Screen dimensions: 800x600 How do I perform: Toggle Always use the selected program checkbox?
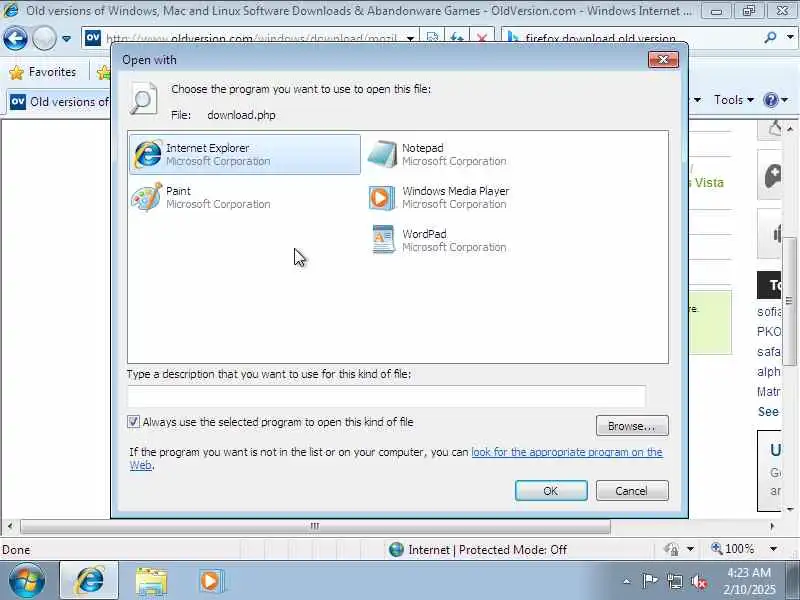(134, 422)
